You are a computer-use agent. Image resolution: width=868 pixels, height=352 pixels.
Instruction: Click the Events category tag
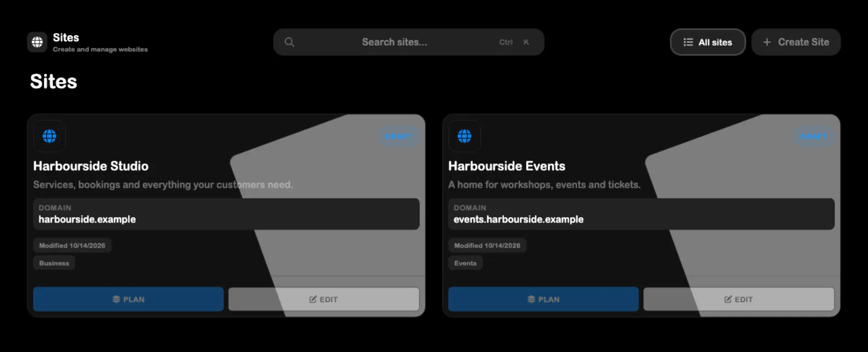(x=465, y=263)
